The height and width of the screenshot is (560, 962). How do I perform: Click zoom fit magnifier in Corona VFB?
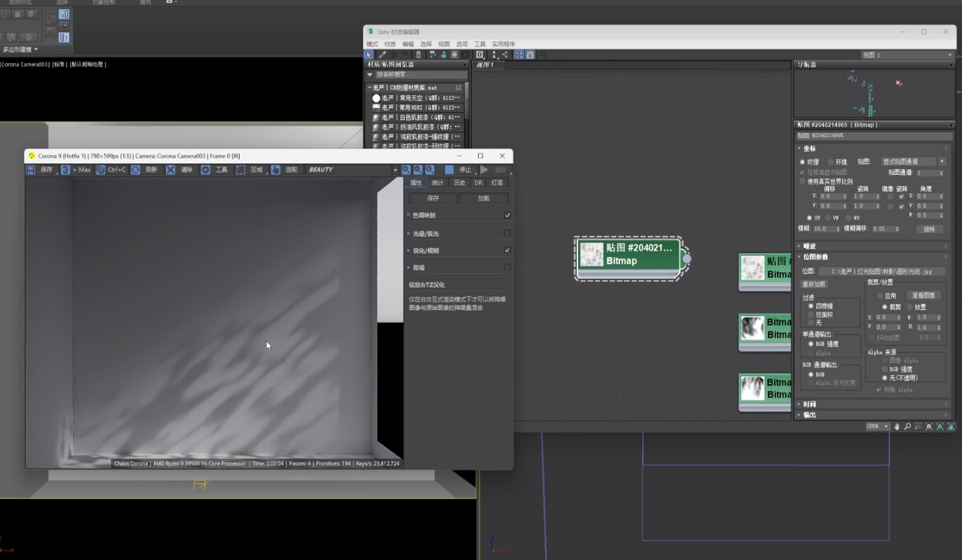click(430, 170)
